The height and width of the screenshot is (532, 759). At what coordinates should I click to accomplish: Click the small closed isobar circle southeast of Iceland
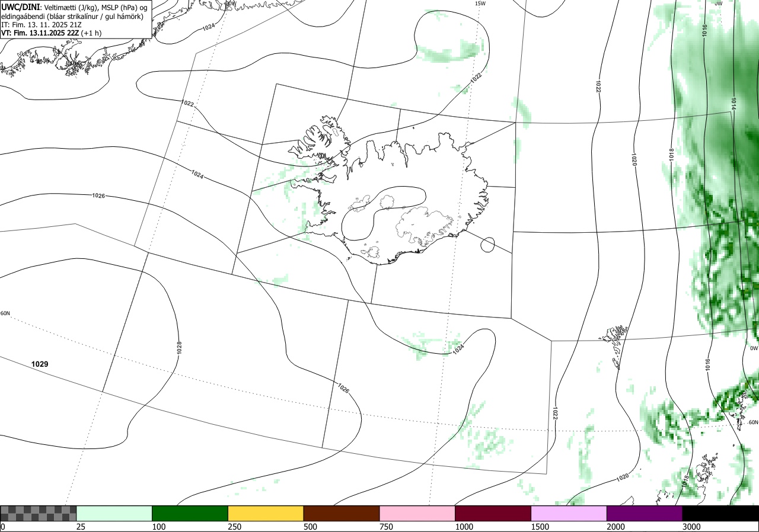click(x=487, y=245)
